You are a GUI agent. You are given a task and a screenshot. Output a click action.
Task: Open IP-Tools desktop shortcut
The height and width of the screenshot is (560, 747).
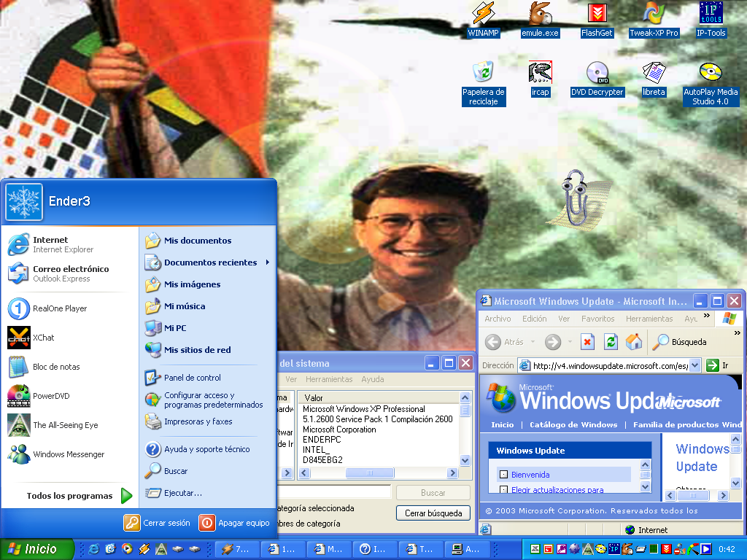coord(711,19)
